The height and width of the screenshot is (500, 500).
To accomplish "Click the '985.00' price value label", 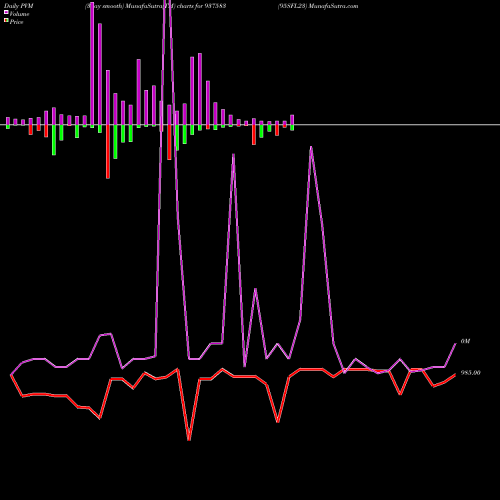I will click(471, 373).
